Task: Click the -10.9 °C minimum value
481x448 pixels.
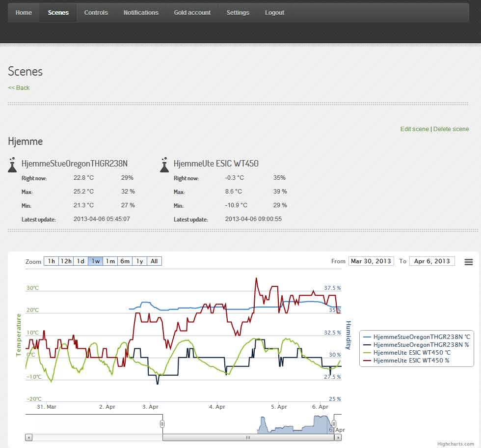Action: pyautogui.click(x=236, y=205)
